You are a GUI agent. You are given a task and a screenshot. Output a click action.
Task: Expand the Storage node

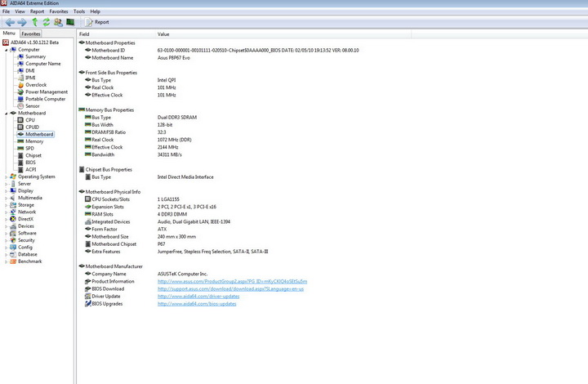point(6,205)
